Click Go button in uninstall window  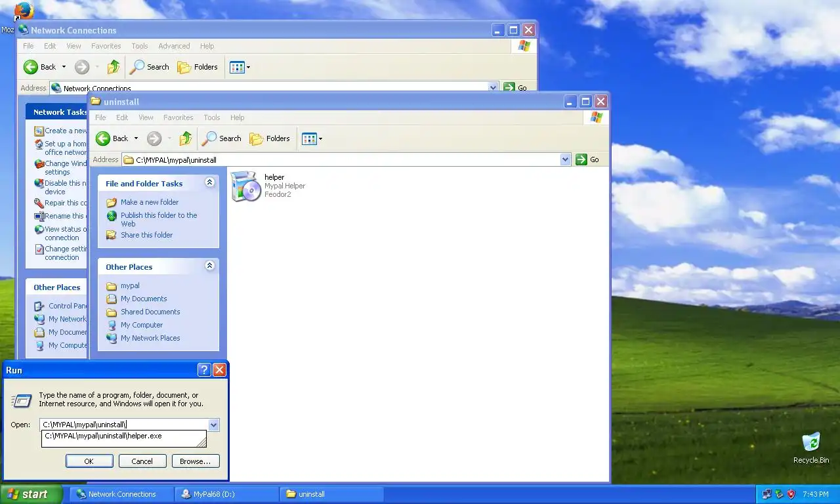(587, 159)
